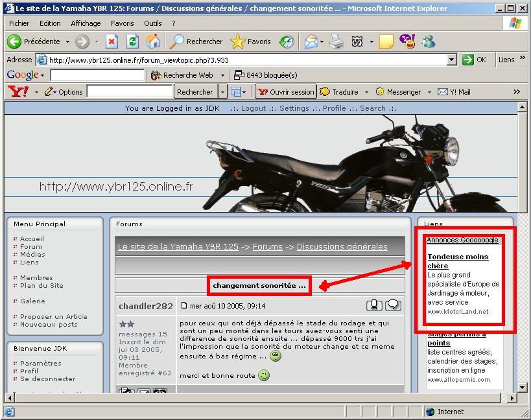The image size is (531, 420).
Task: Open the Favoris menu
Action: (x=123, y=23)
